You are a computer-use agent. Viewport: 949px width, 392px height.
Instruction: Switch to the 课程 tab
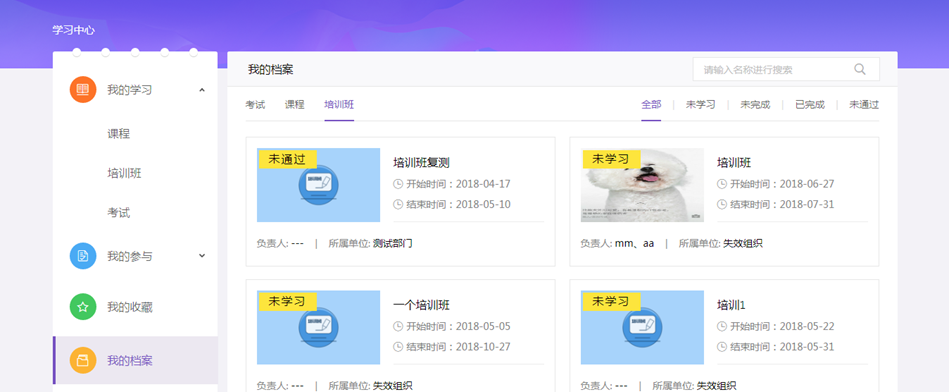(295, 105)
